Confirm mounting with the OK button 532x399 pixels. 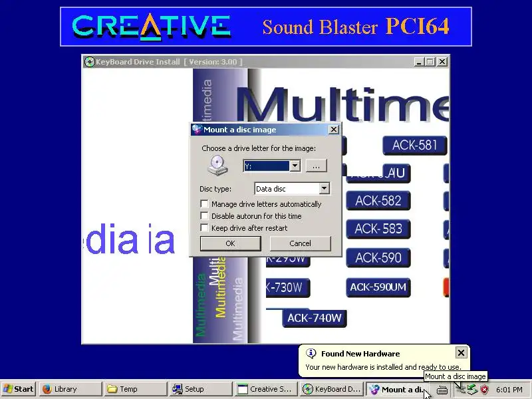pos(230,243)
